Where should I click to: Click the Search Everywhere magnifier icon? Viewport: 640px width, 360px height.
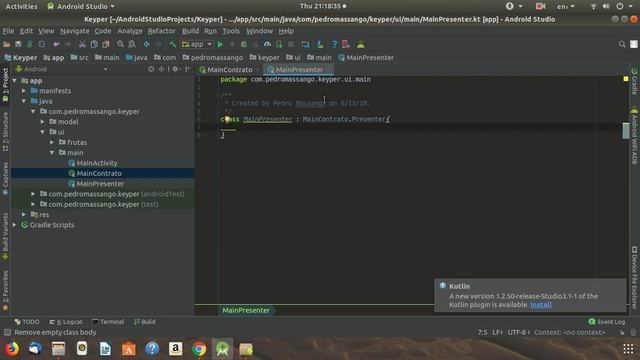[622, 44]
